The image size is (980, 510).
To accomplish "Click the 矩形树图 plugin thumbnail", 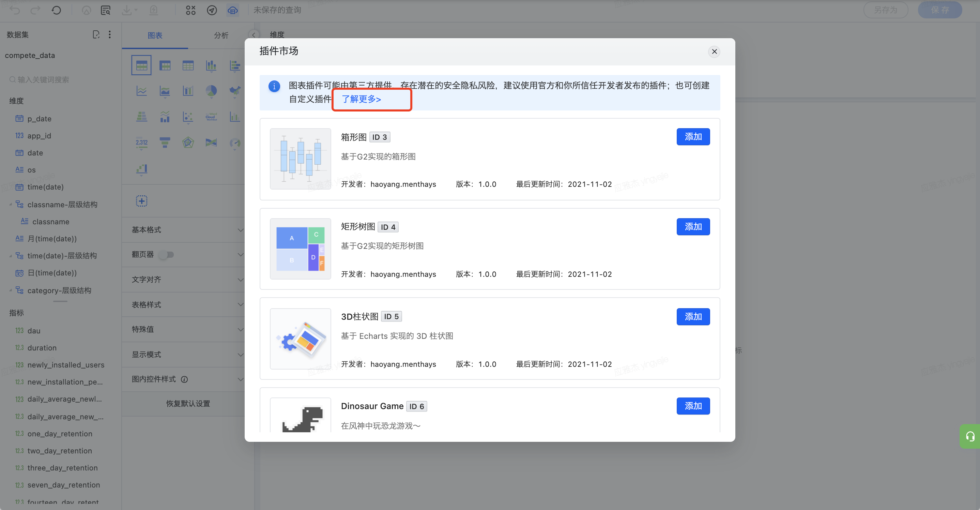I will (x=300, y=249).
